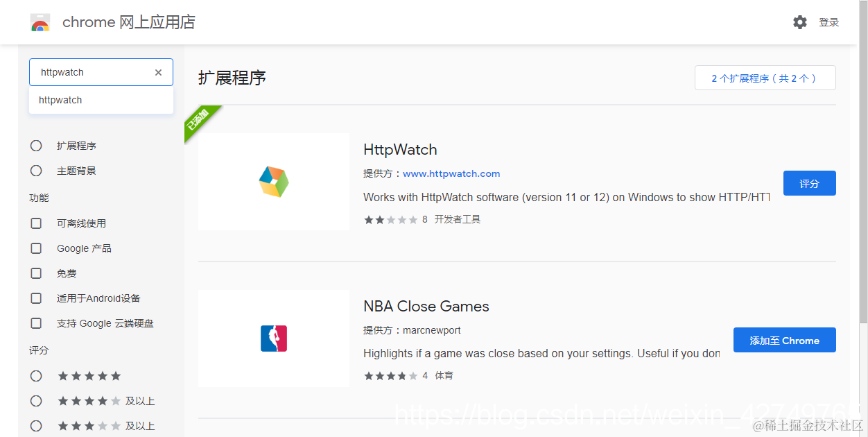The width and height of the screenshot is (868, 437).
Task: Click the 体育 category label
Action: tap(444, 376)
